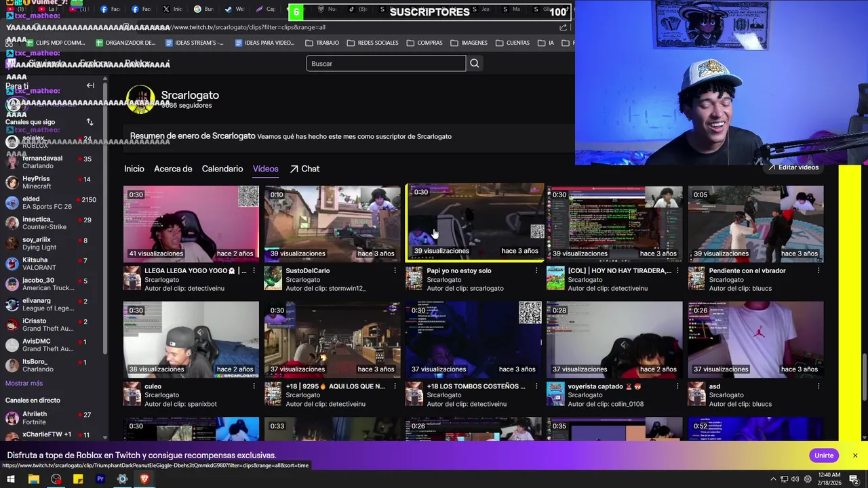Open File Explorer from taskbar
Image resolution: width=868 pixels, height=488 pixels.
coord(33,479)
